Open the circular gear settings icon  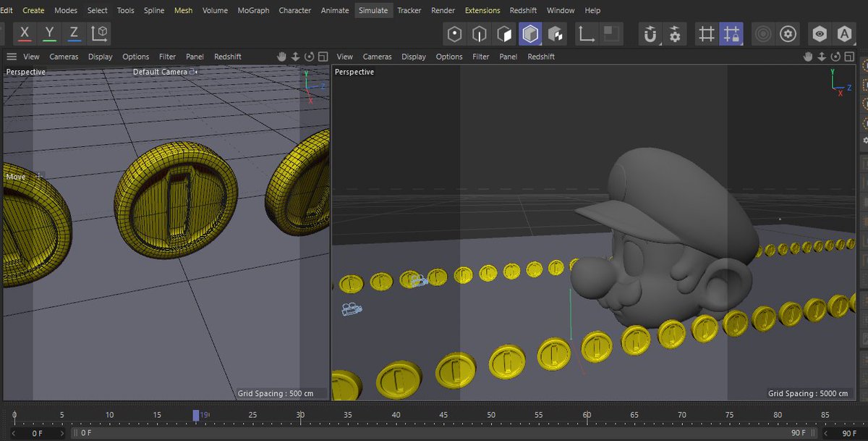point(788,33)
